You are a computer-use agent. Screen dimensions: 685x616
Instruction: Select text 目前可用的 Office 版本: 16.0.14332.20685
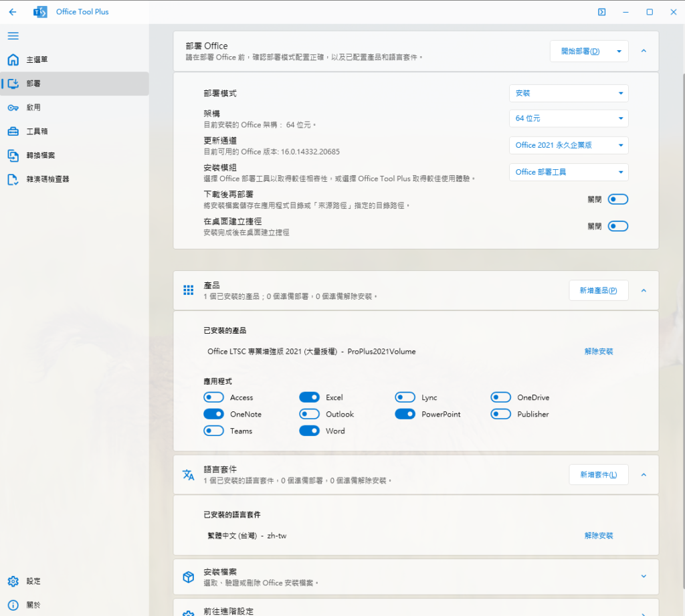point(272,152)
